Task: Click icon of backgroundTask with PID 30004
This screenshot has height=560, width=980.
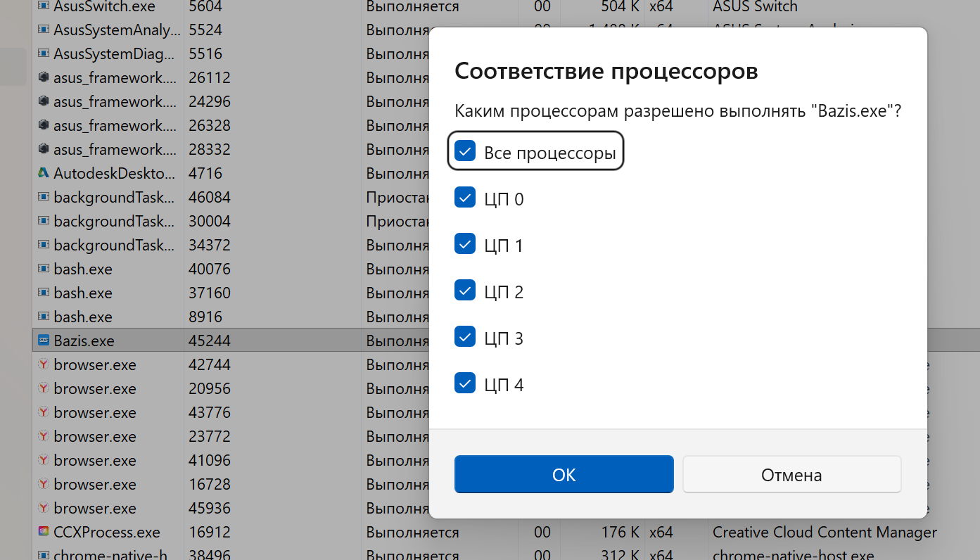Action: click(43, 221)
